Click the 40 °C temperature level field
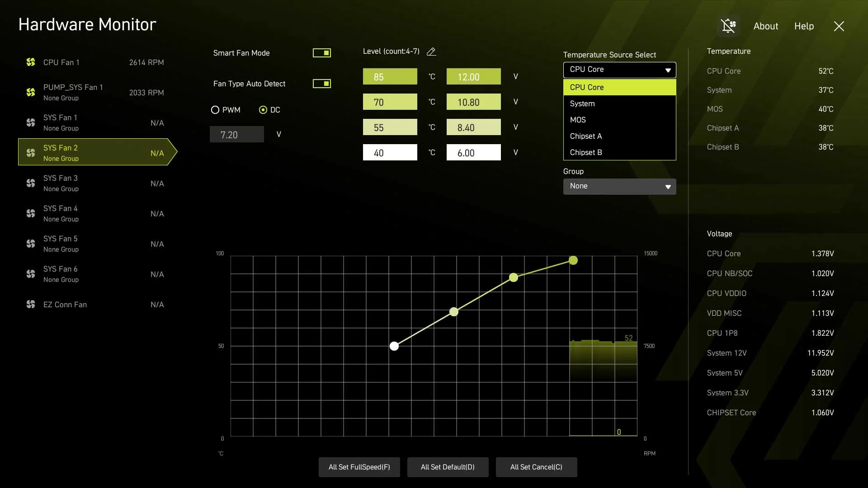868x488 pixels. (390, 152)
